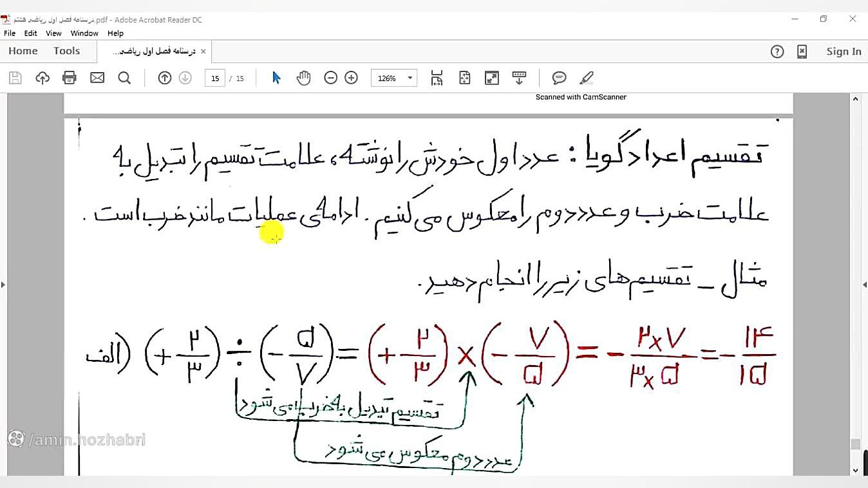868x488 pixels.
Task: Zoom out with minus button
Action: 331,78
